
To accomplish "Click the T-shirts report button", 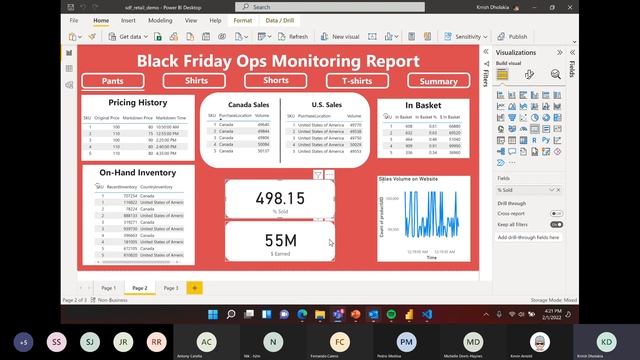I will pos(357,81).
